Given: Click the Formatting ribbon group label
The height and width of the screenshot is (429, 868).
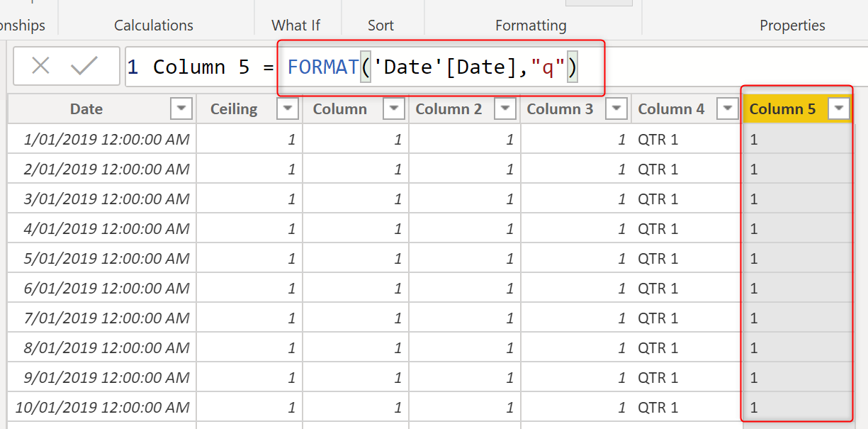Looking at the screenshot, I should tap(531, 26).
